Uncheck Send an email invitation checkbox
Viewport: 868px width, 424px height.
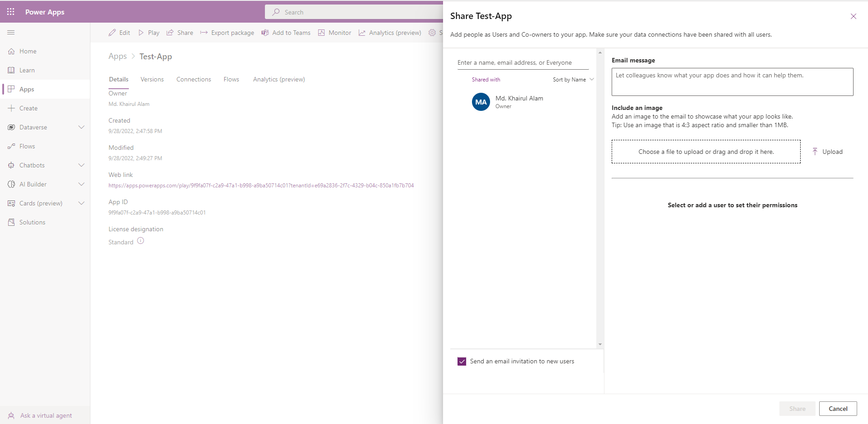pyautogui.click(x=462, y=362)
